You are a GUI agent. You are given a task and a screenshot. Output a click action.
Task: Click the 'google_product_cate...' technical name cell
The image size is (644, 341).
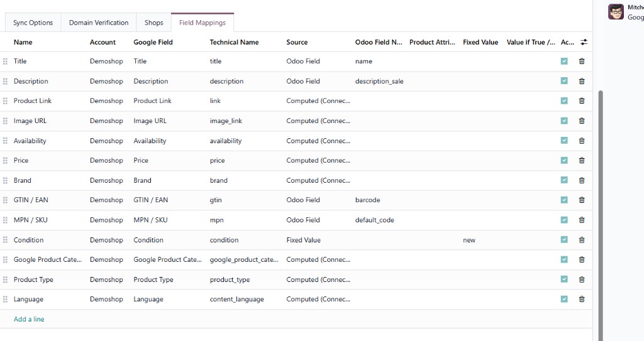[x=244, y=259]
